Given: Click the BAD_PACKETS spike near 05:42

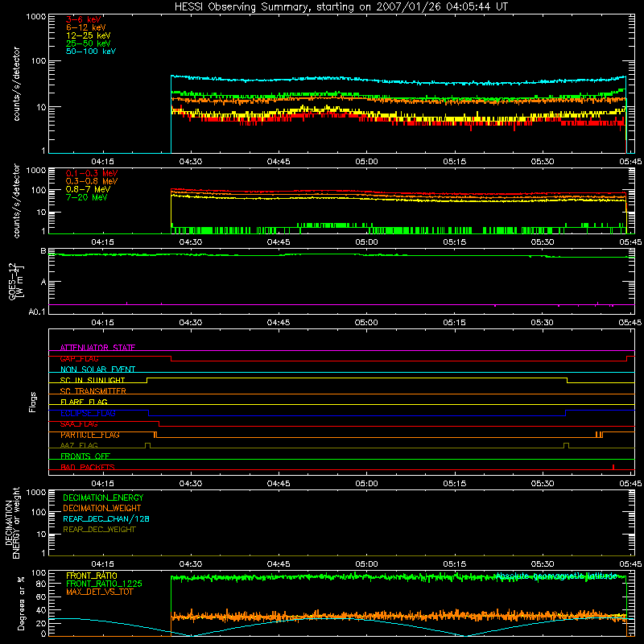Looking at the screenshot, I should point(613,467).
